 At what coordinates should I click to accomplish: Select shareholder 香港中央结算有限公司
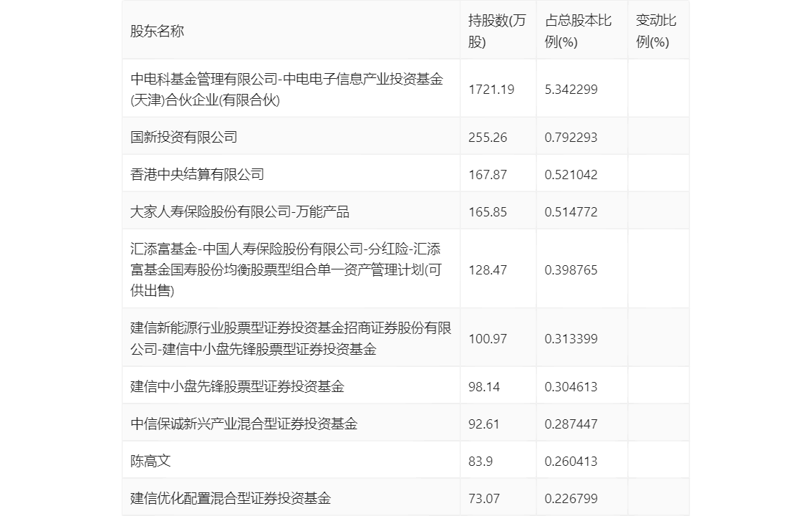(x=198, y=175)
